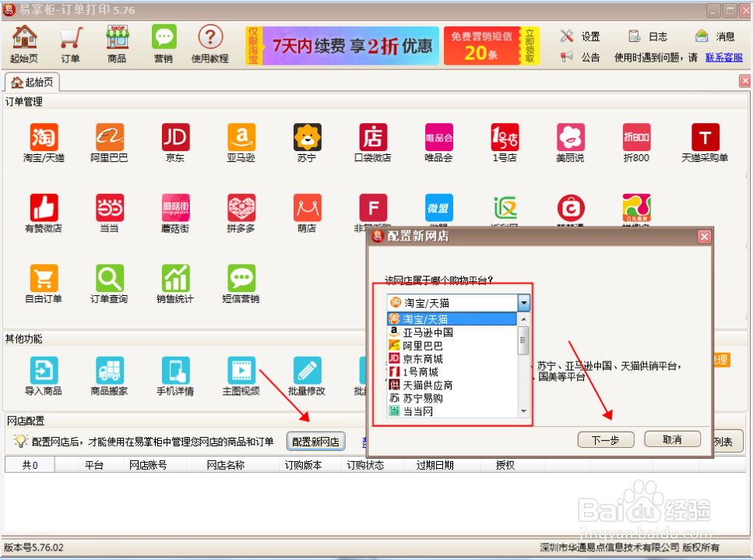The width and height of the screenshot is (753, 560).
Task: Select the 唯品会 platform icon
Action: (x=439, y=137)
